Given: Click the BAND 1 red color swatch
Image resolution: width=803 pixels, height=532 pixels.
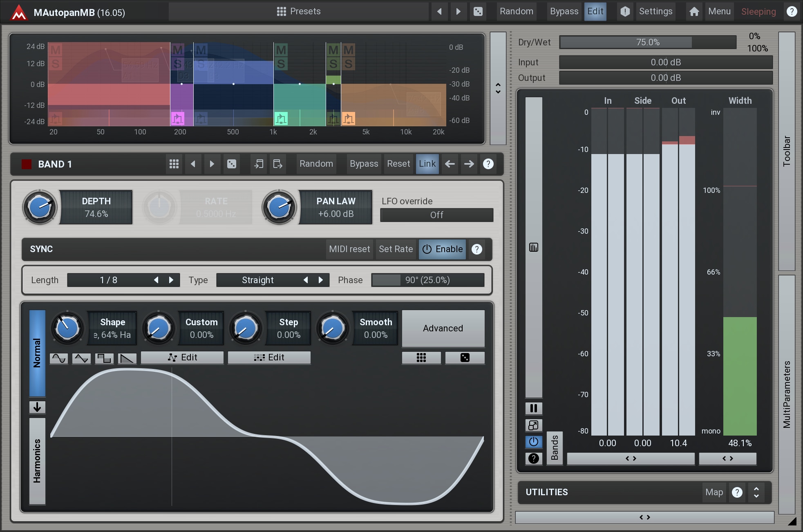Looking at the screenshot, I should pos(27,164).
